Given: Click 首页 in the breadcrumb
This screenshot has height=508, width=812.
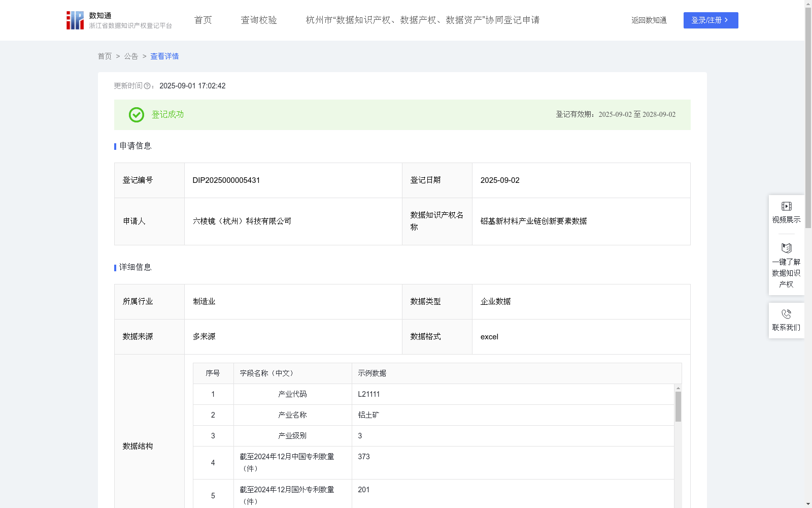Looking at the screenshot, I should 105,56.
